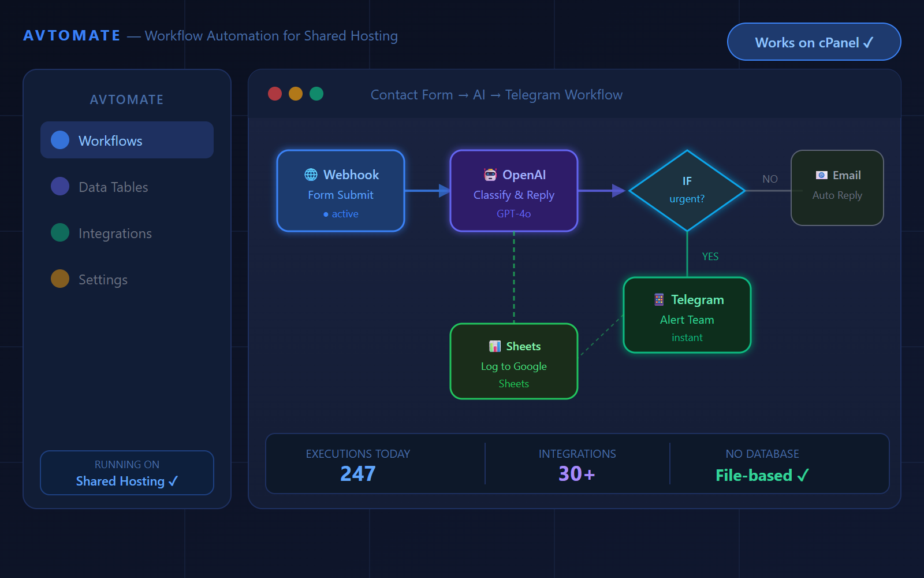Click the AVTOMATE logo in the header
The width and height of the screenshot is (924, 578).
point(72,36)
